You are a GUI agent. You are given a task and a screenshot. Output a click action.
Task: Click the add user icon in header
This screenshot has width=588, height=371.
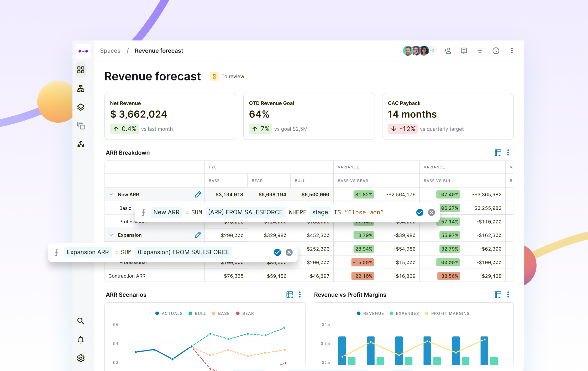448,51
